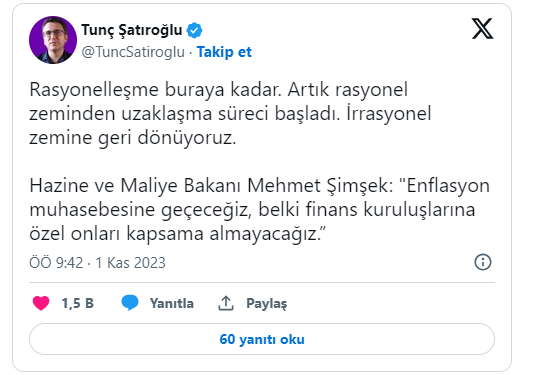Open Tunç Şatıroğlu's profile photo
This screenshot has height=375, width=549.
(x=53, y=40)
